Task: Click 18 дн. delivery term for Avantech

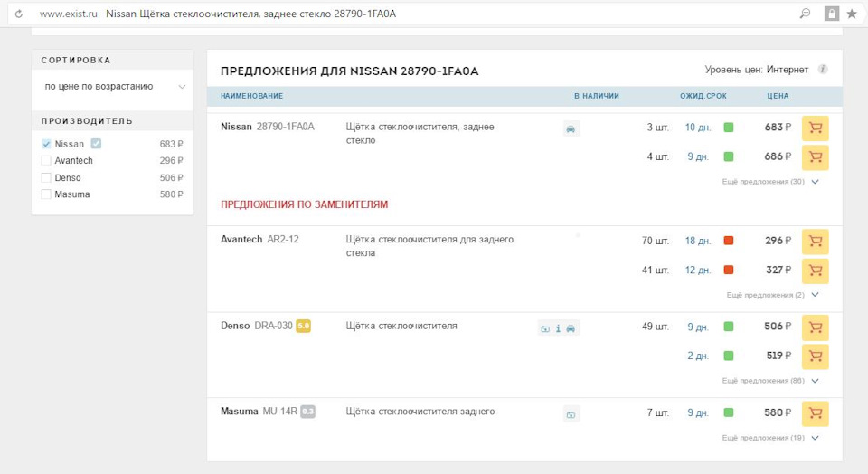Action: [x=697, y=241]
